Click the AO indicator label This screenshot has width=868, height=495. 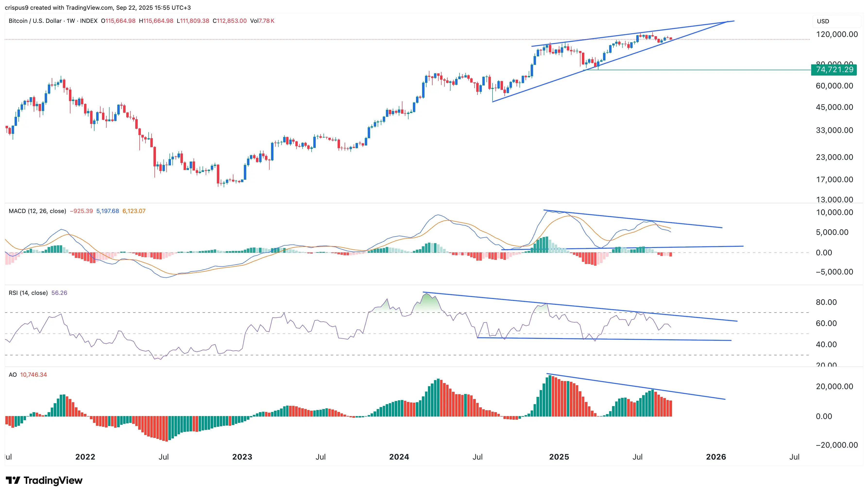pos(13,375)
